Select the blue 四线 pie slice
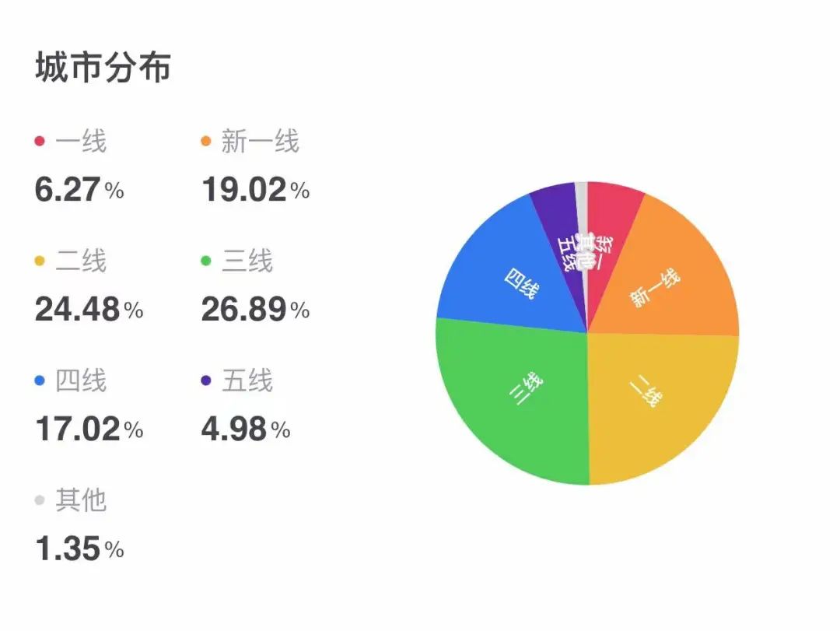The height and width of the screenshot is (631, 840). 506,272
